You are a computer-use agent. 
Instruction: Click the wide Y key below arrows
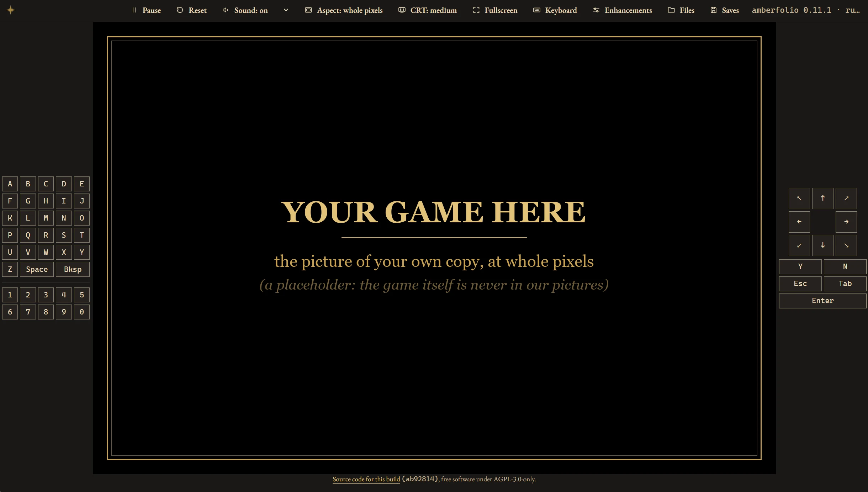point(800,266)
